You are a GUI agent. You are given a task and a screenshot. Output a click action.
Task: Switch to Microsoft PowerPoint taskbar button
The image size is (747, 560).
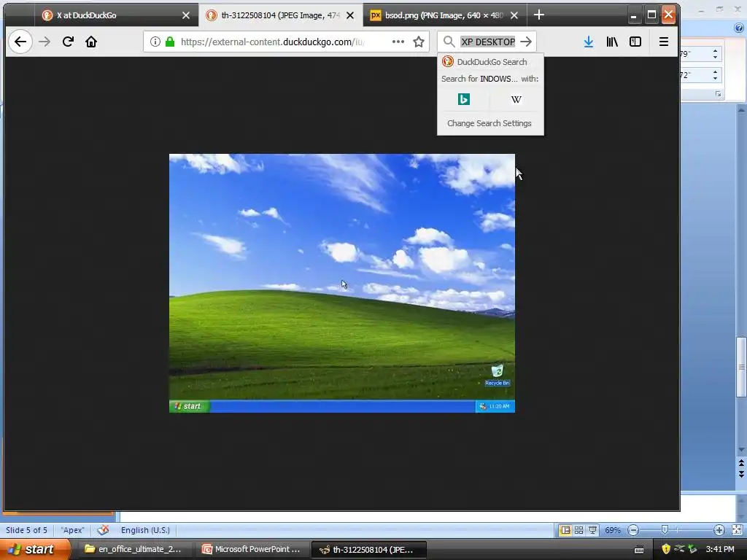click(252, 549)
